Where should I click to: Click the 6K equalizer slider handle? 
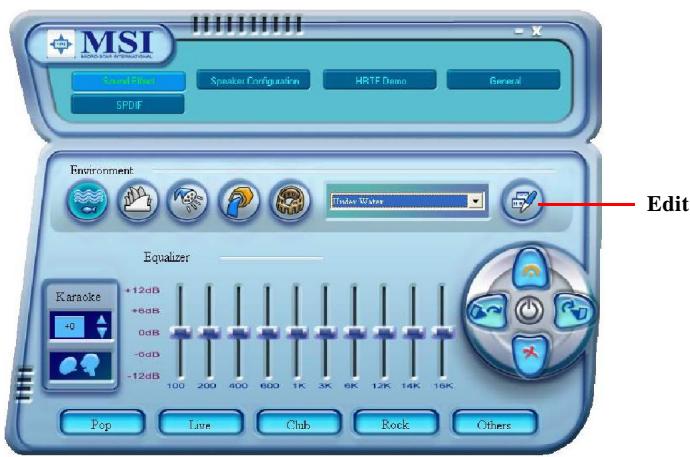pos(355,333)
